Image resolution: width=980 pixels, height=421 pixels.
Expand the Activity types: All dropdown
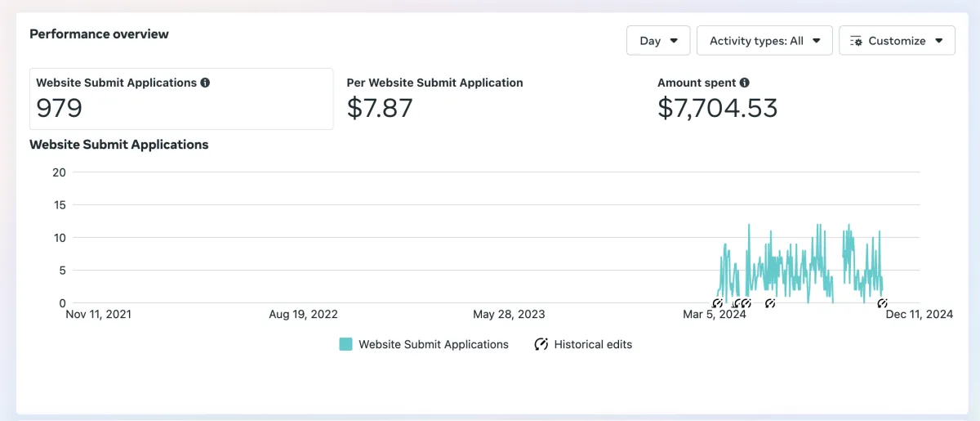coord(764,40)
